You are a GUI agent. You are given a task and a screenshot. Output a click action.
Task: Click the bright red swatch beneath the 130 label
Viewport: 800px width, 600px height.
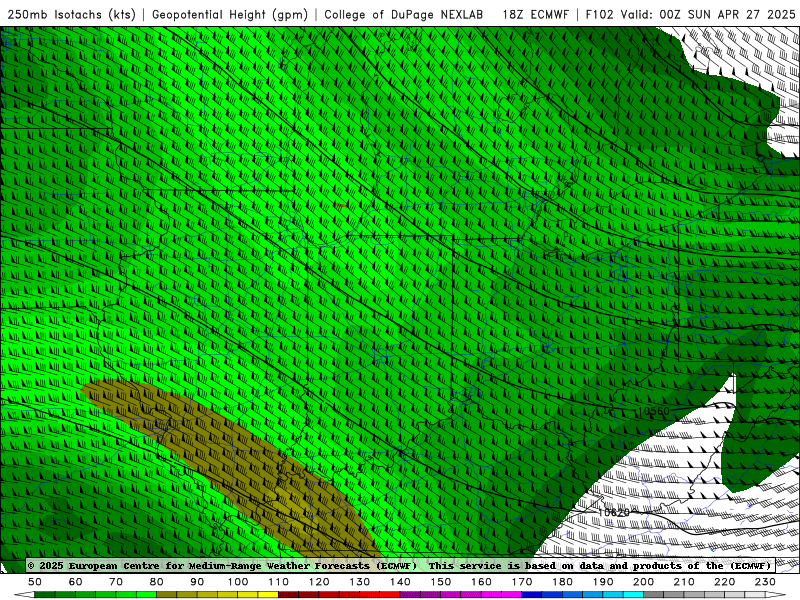[370, 595]
